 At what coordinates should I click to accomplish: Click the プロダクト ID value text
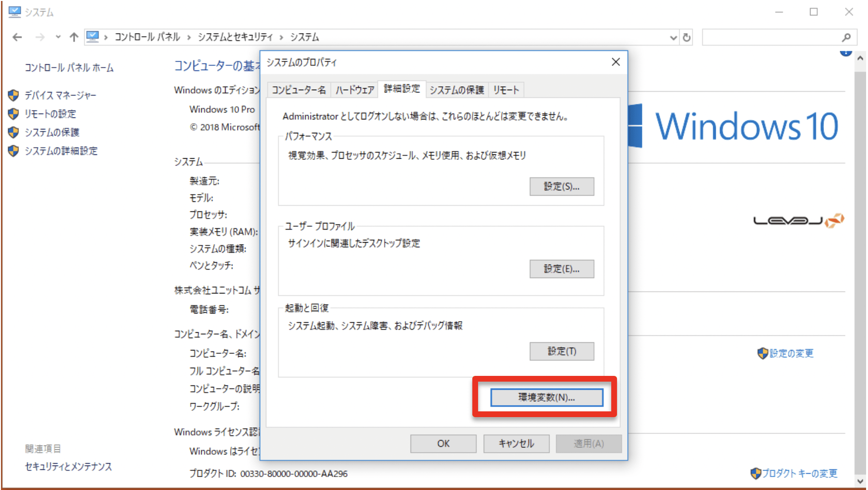294,474
